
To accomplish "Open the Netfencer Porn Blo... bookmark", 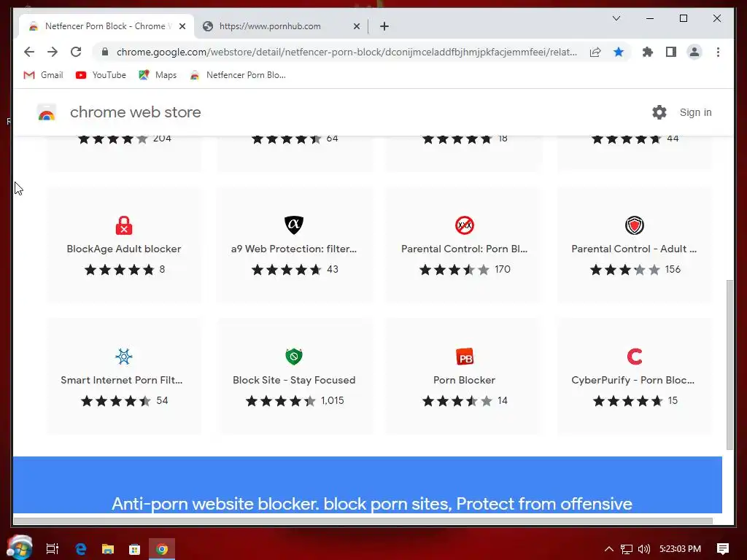I will point(238,75).
